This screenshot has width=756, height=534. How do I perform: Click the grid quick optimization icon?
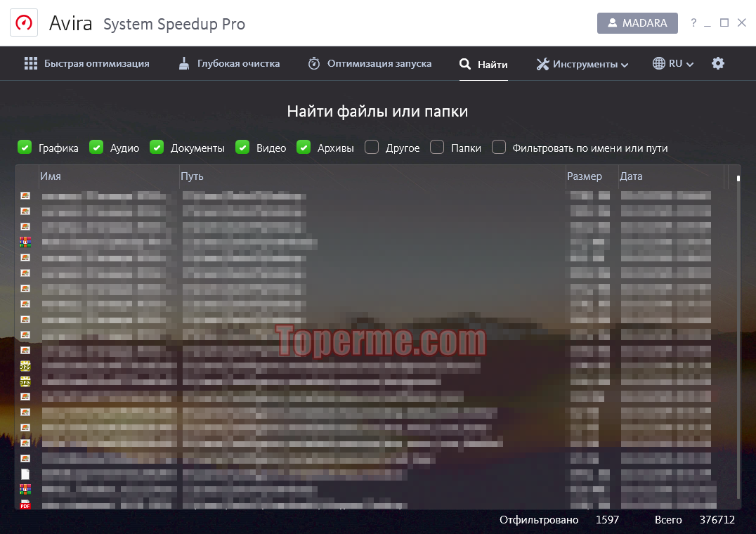click(31, 64)
